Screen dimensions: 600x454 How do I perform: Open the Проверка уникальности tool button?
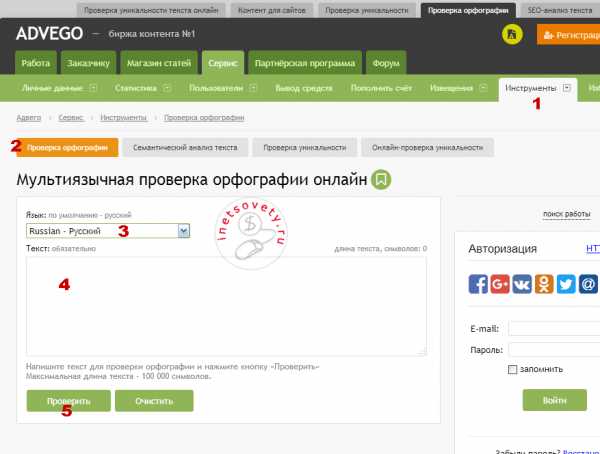[305, 147]
